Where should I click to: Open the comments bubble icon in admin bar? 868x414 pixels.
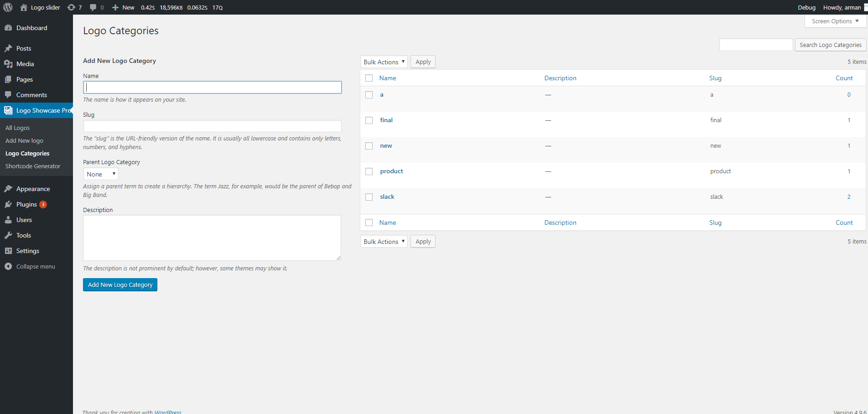(x=93, y=7)
